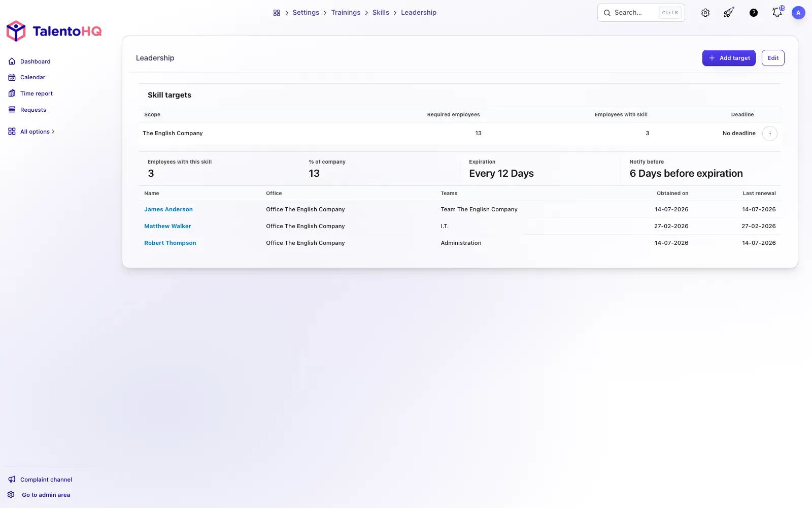Click the Edit button
The height and width of the screenshot is (508, 812).
[773, 58]
